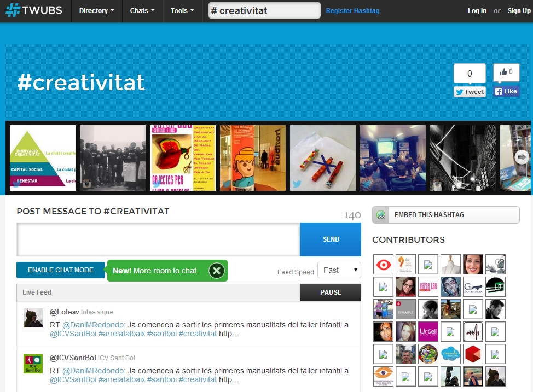Pause the live feed
Image resolution: width=533 pixels, height=392 pixels.
coord(331,292)
